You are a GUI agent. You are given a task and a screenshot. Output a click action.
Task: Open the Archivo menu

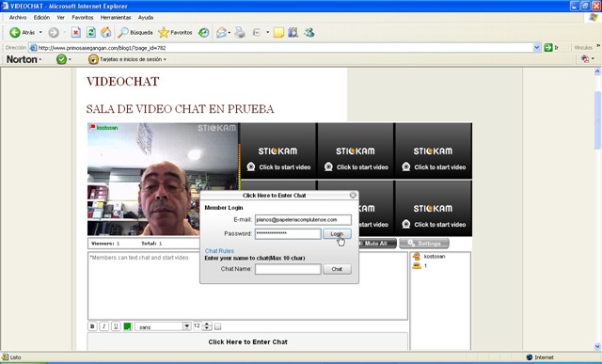(18, 18)
